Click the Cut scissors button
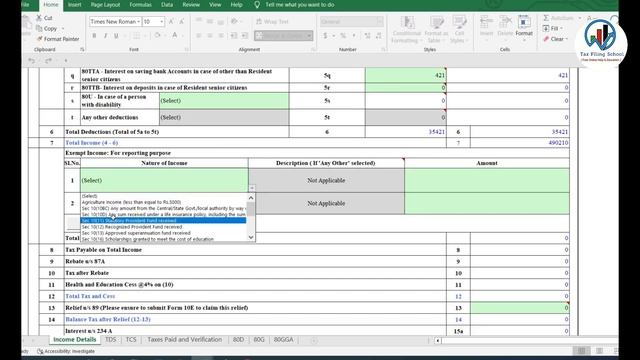This screenshot has width=640, height=360. click(44, 18)
